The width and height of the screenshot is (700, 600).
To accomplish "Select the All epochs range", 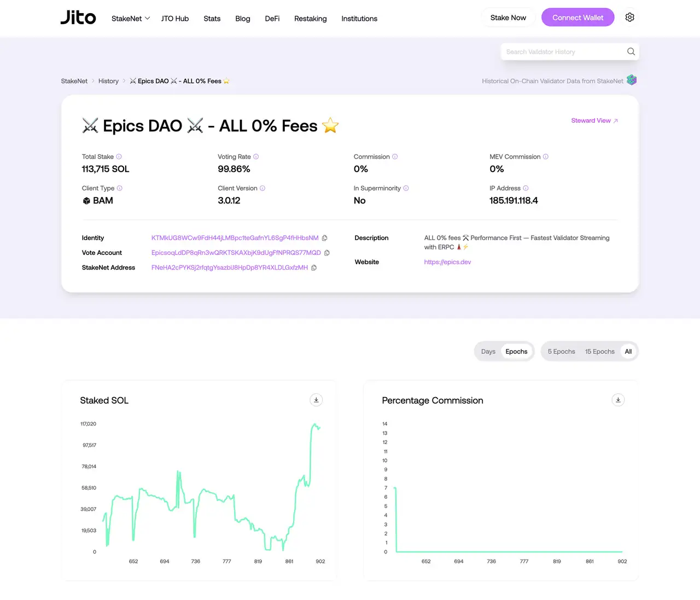I will pyautogui.click(x=628, y=351).
